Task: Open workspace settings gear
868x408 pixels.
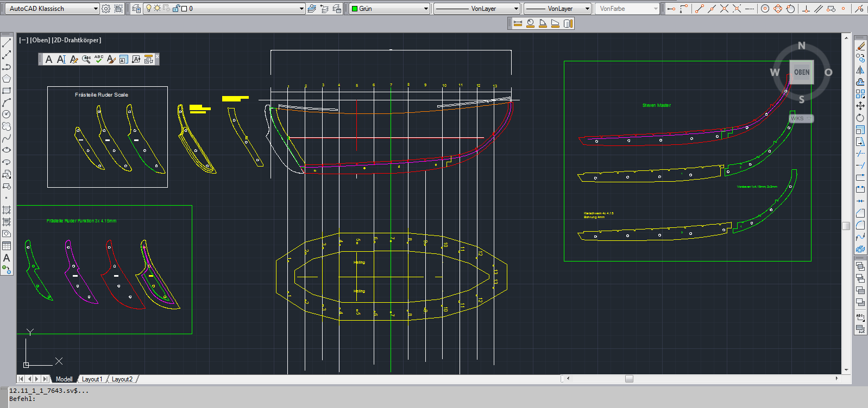Action: click(x=106, y=9)
